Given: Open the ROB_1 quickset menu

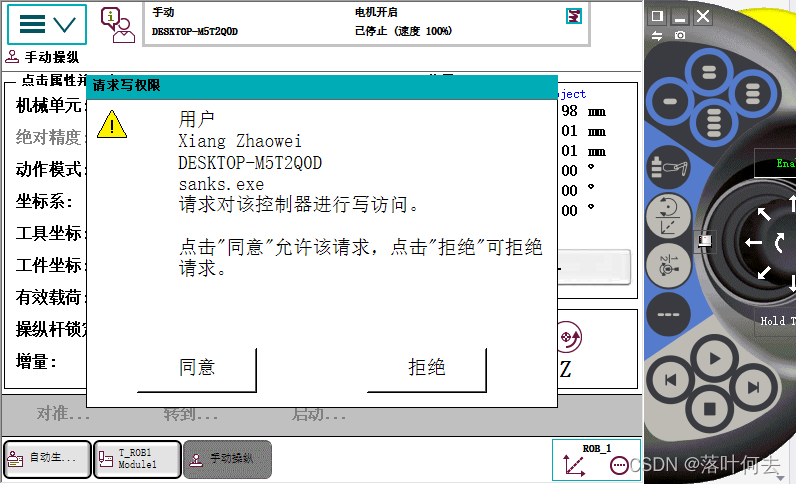Looking at the screenshot, I should 596,460.
